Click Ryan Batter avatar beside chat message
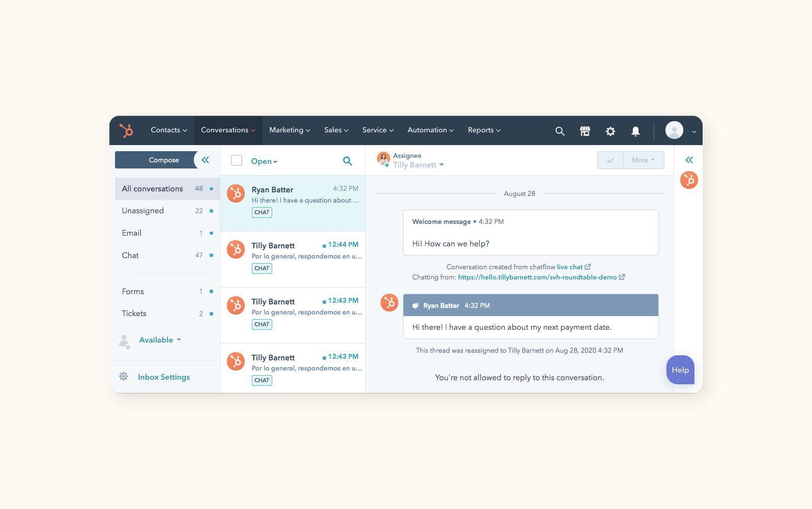The width and height of the screenshot is (812, 509). click(x=389, y=302)
